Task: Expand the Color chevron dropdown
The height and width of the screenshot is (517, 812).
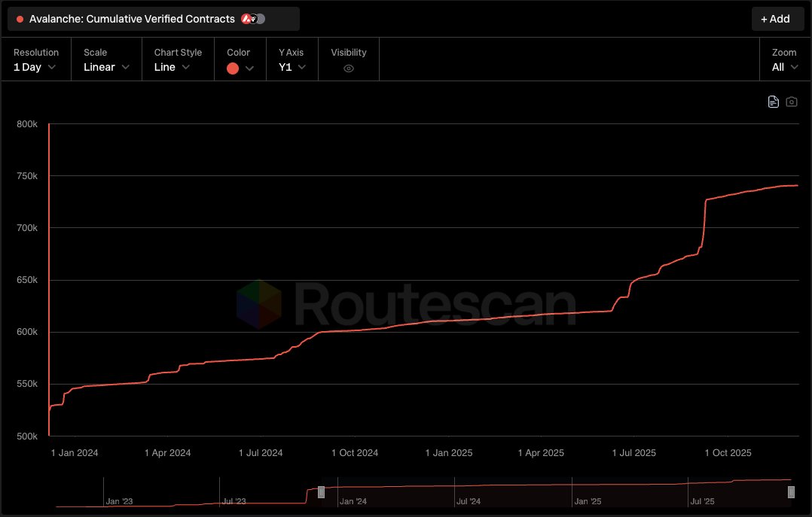Action: coord(249,68)
